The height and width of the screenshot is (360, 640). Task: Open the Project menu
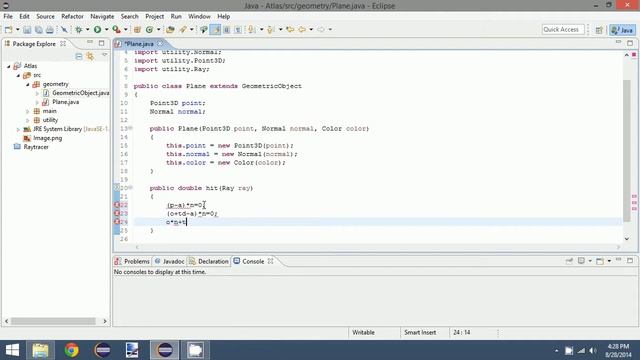click(x=154, y=16)
